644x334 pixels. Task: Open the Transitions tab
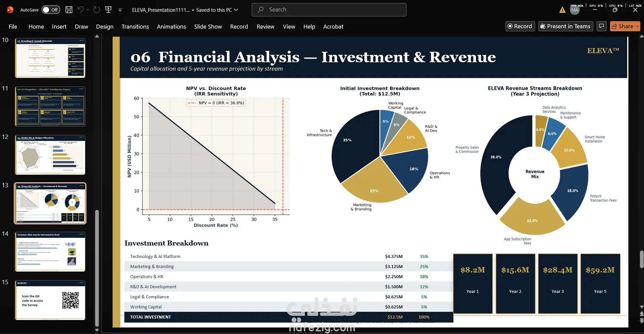tap(135, 27)
